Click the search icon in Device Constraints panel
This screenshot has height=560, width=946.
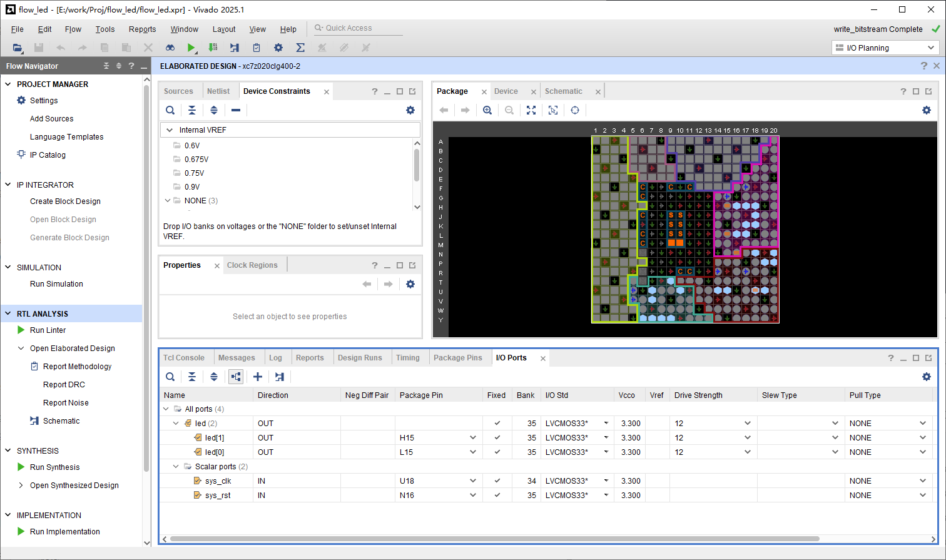pyautogui.click(x=170, y=110)
